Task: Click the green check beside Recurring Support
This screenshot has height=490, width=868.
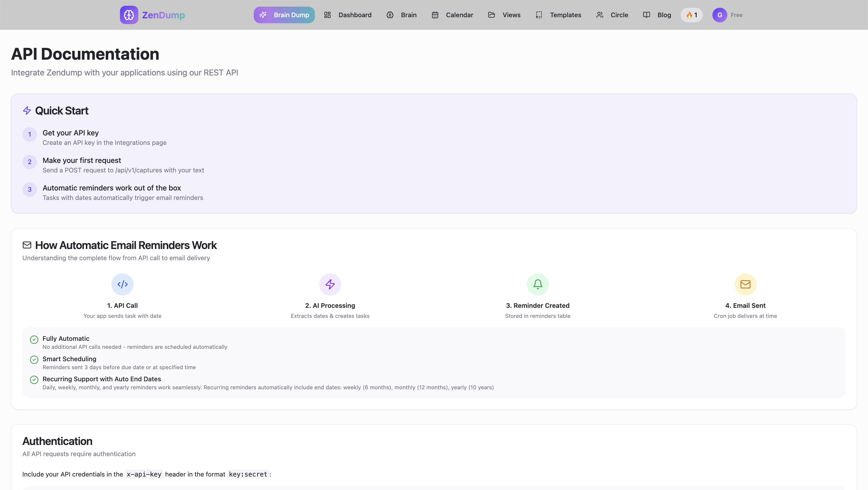Action: 34,380
